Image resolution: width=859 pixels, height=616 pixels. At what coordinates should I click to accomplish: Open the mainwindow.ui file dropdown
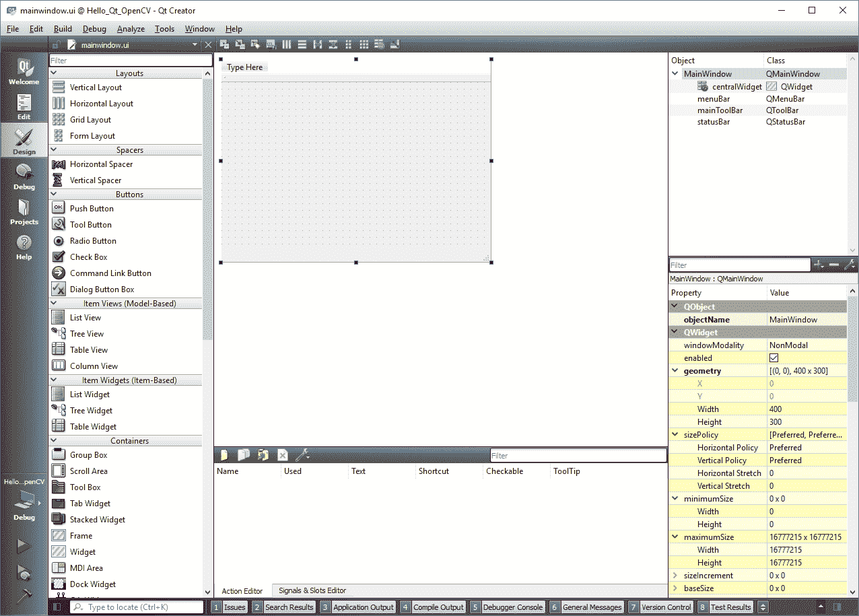click(x=195, y=45)
